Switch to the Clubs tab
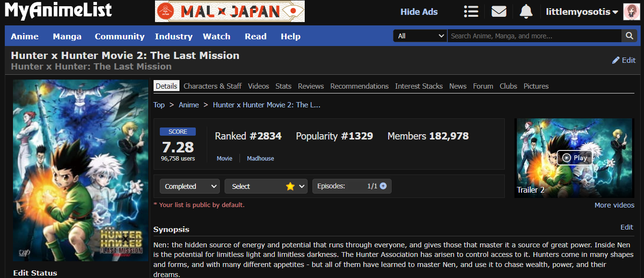The width and height of the screenshot is (644, 278). tap(508, 86)
